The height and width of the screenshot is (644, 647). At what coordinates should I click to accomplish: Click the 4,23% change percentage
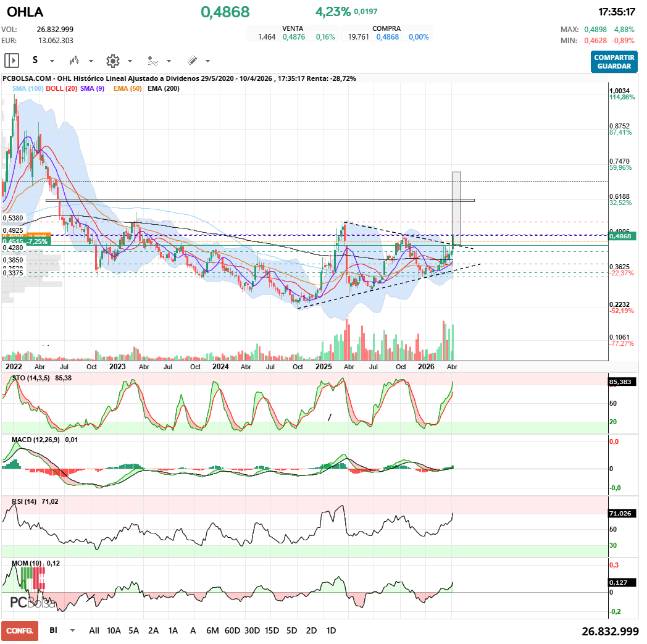[x=333, y=12]
